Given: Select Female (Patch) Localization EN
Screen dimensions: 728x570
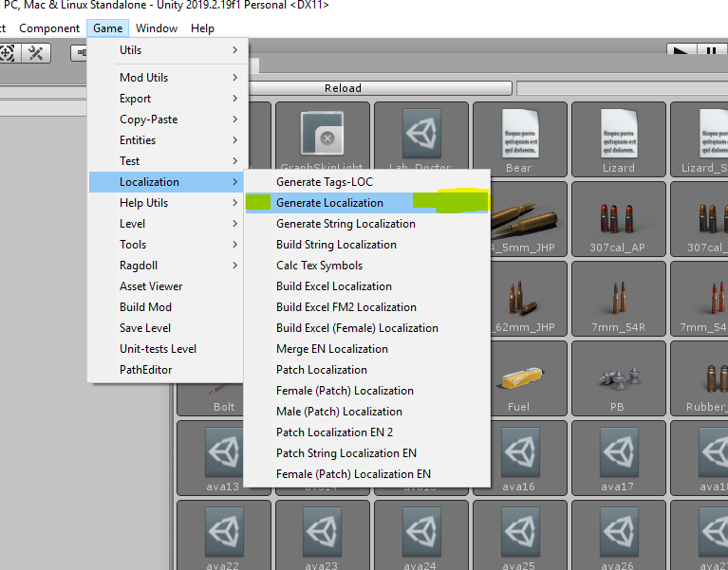Looking at the screenshot, I should (x=366, y=474).
